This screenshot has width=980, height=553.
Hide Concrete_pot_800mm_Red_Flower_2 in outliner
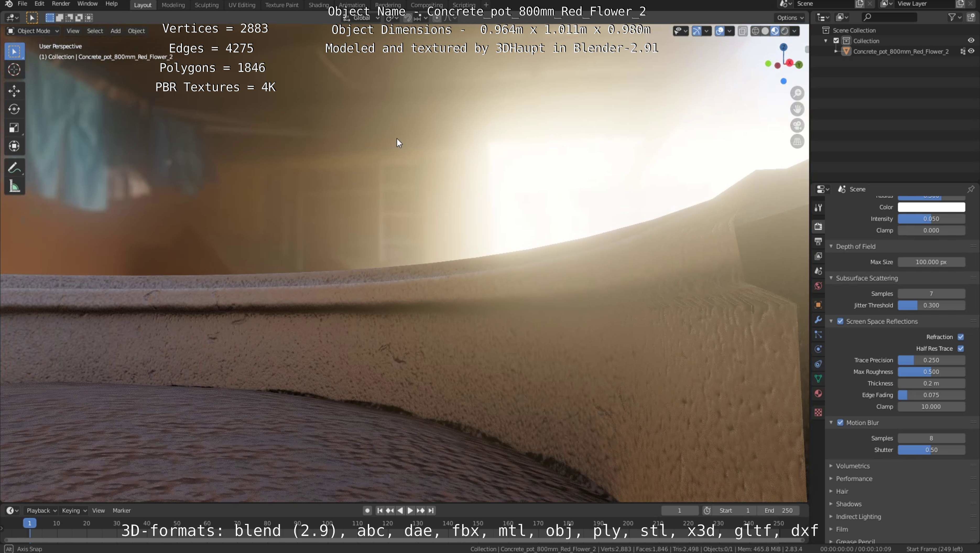[x=971, y=51]
